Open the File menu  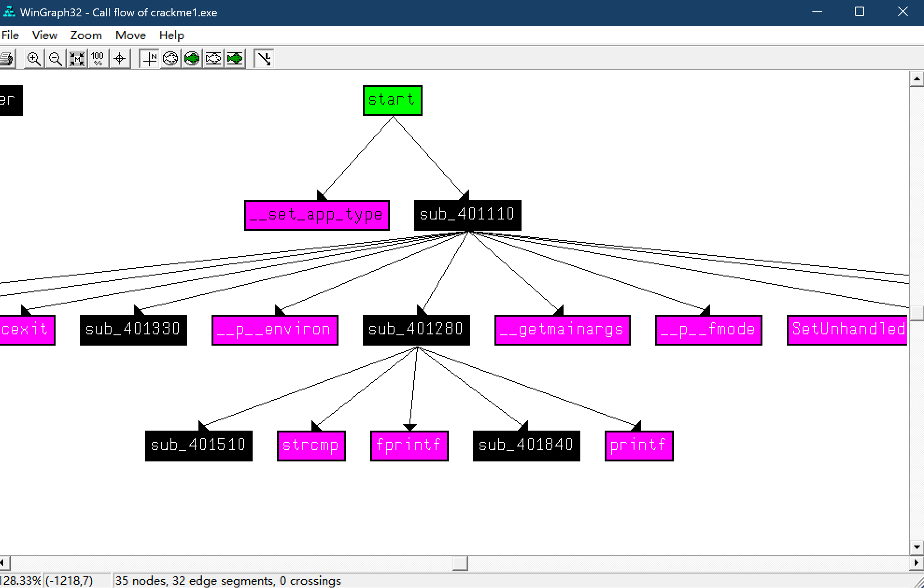[10, 35]
